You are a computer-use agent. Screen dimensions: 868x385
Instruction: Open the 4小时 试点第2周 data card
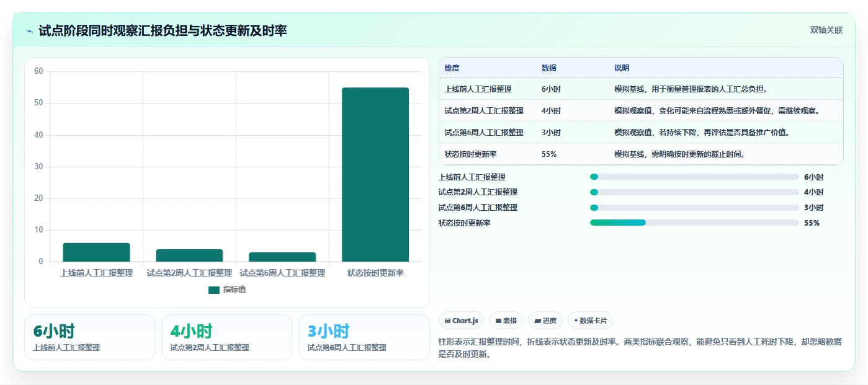point(226,337)
